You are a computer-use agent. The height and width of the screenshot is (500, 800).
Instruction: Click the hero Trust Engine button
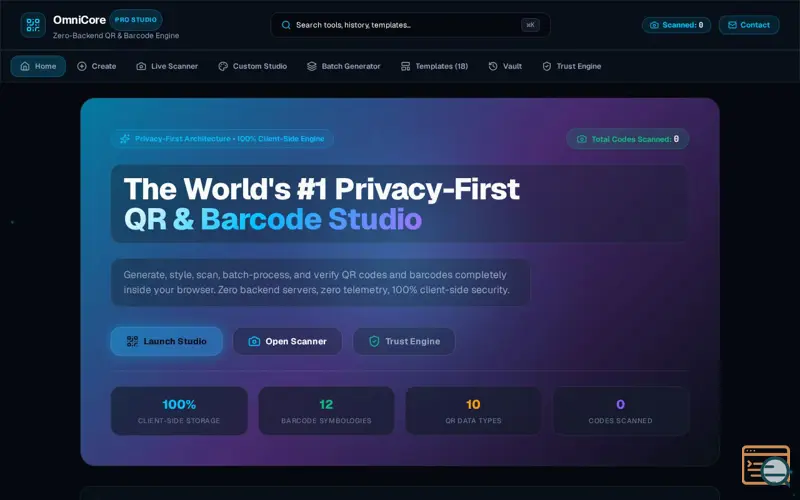(x=404, y=341)
